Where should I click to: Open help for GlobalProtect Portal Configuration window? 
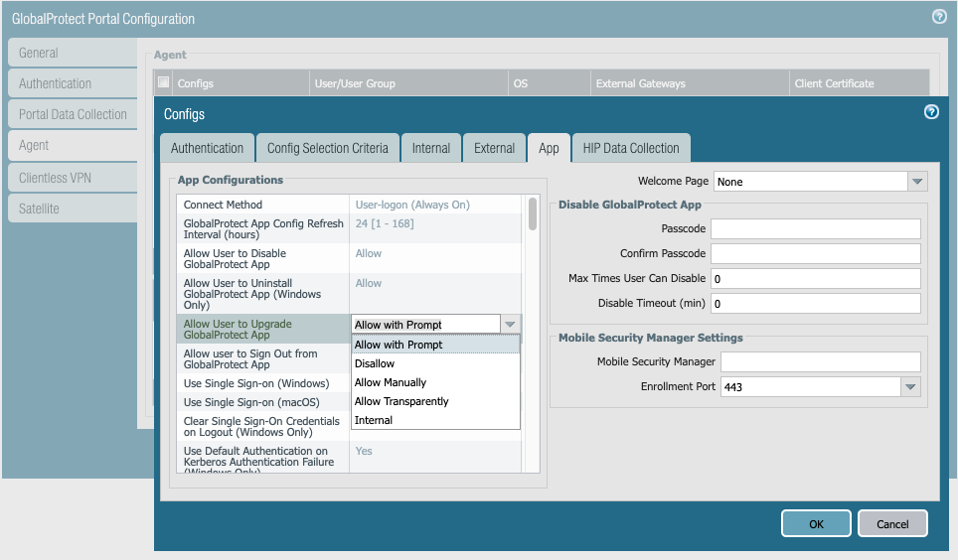[939, 17]
